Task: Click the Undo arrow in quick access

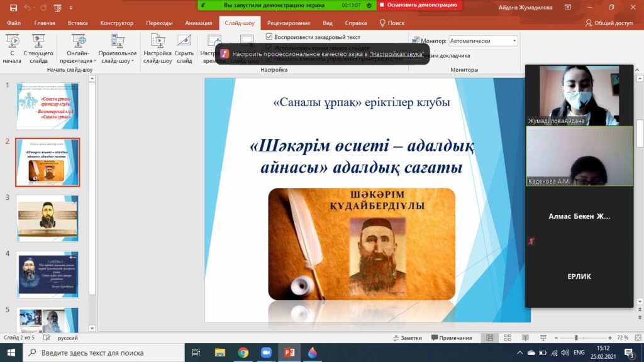Action: pos(28,8)
